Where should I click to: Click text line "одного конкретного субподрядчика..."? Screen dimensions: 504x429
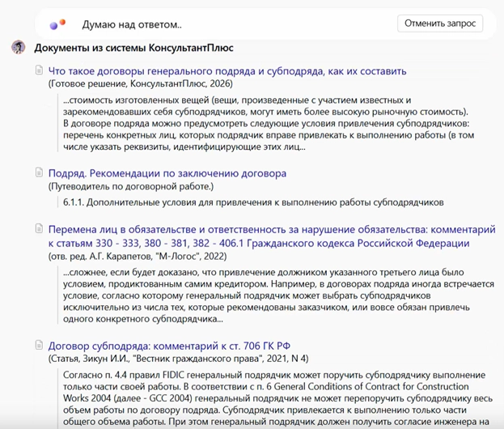143,319
